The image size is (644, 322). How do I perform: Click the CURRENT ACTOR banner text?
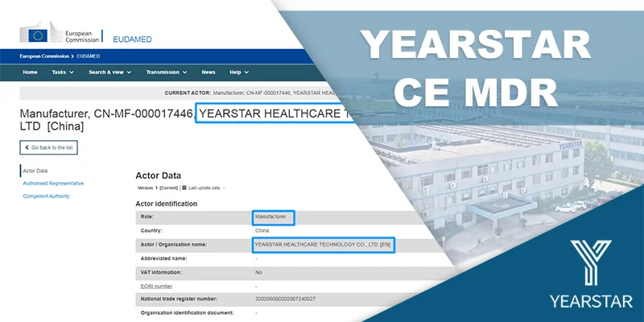(x=250, y=93)
